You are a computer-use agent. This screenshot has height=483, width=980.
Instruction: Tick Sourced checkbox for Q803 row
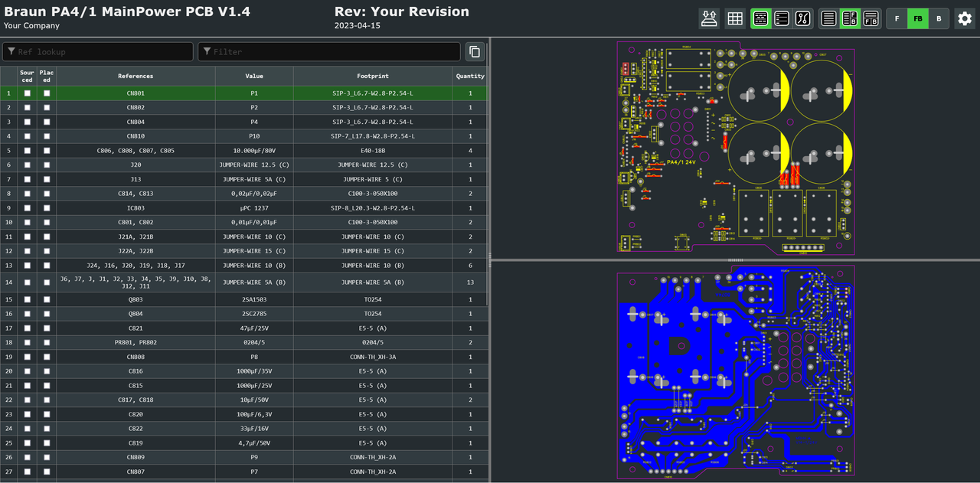tap(28, 299)
